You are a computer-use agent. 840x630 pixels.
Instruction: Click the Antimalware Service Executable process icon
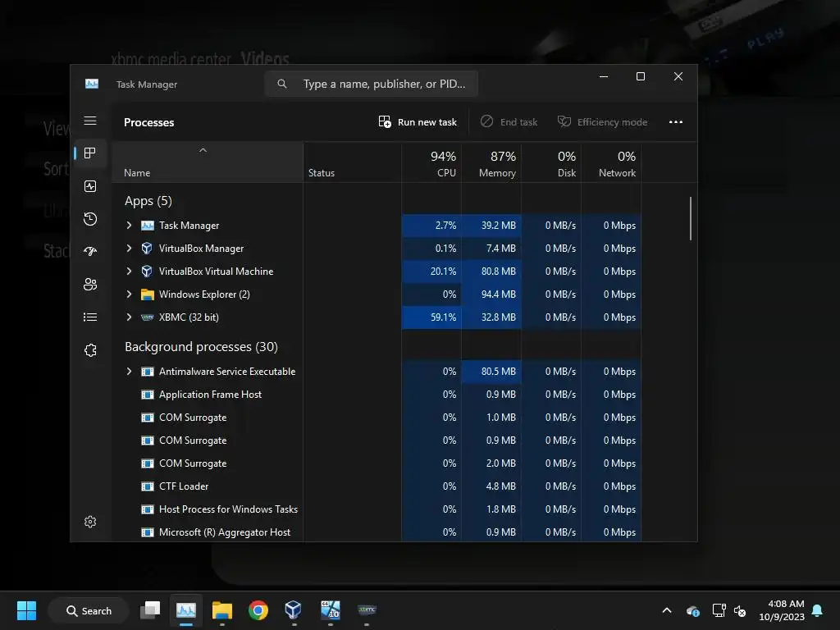[x=148, y=372]
